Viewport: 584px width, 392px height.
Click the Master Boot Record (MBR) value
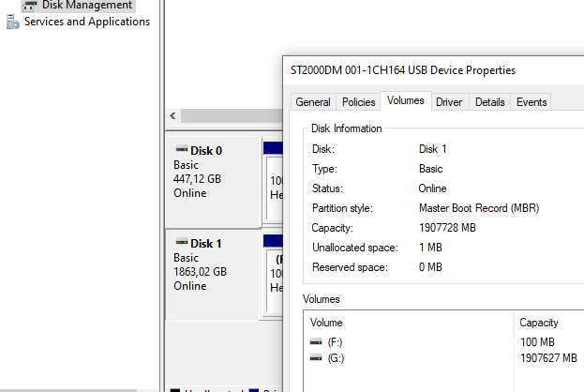point(479,208)
